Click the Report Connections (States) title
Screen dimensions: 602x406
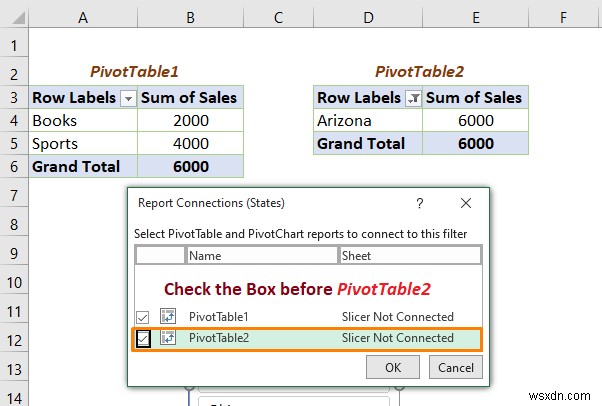point(211,203)
